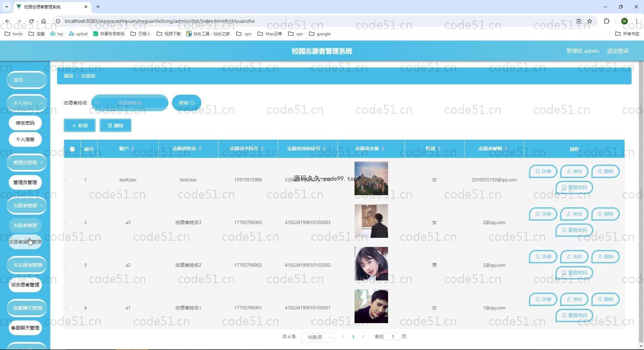Go back using browser back arrow

[7, 21]
